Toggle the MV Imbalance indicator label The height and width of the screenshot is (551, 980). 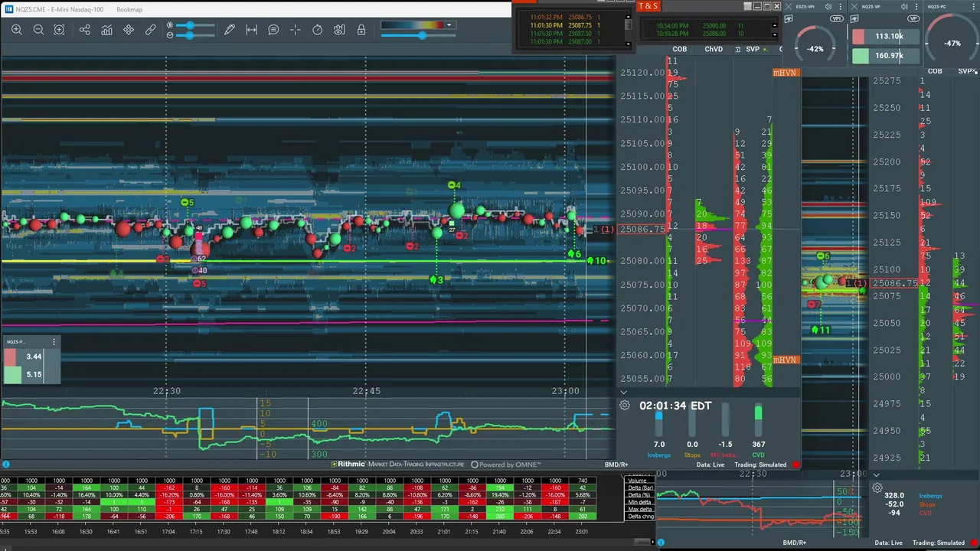(724, 455)
